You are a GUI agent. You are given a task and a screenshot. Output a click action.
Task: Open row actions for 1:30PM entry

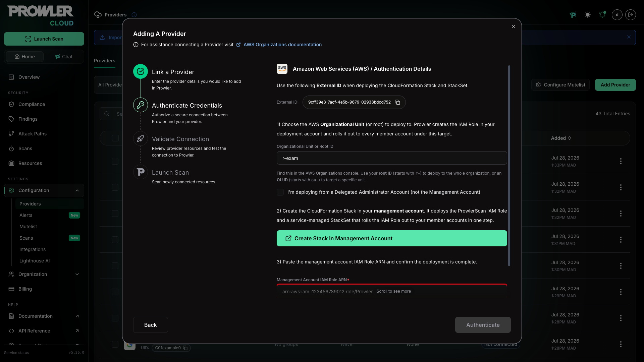click(x=621, y=266)
